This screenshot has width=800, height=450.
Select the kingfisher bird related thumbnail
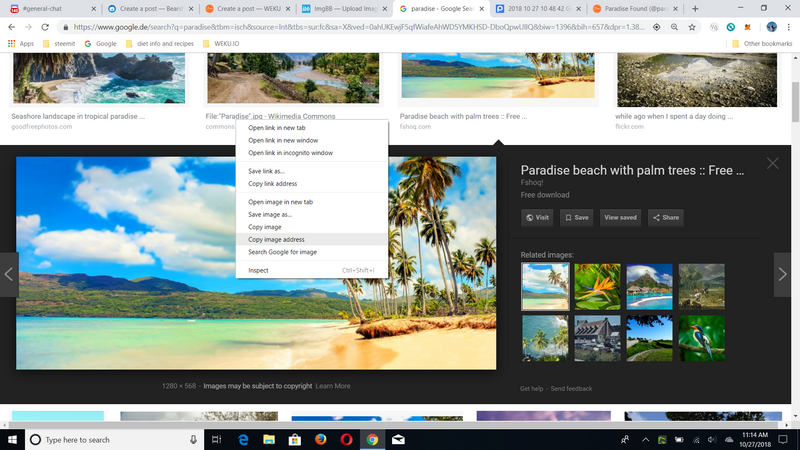702,338
